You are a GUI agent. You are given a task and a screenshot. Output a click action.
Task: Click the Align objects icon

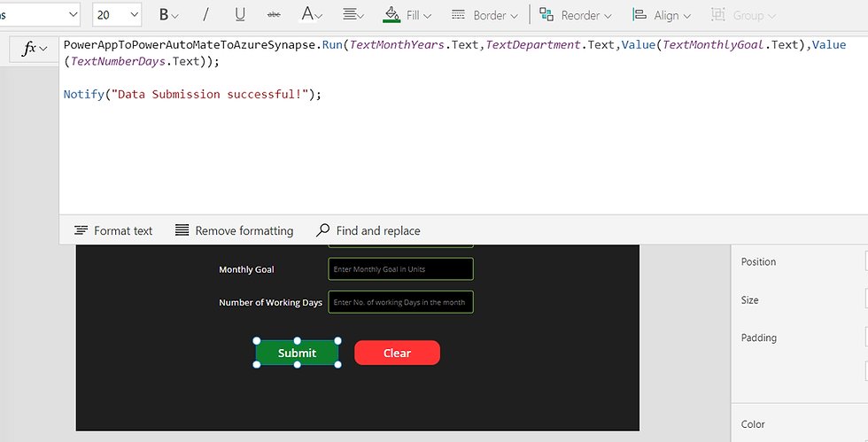[x=639, y=15]
